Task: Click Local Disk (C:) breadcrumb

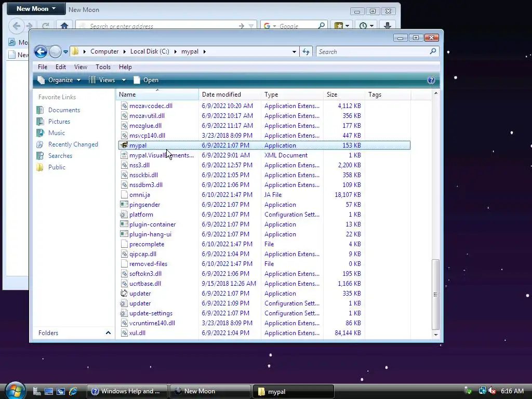Action: coord(150,51)
